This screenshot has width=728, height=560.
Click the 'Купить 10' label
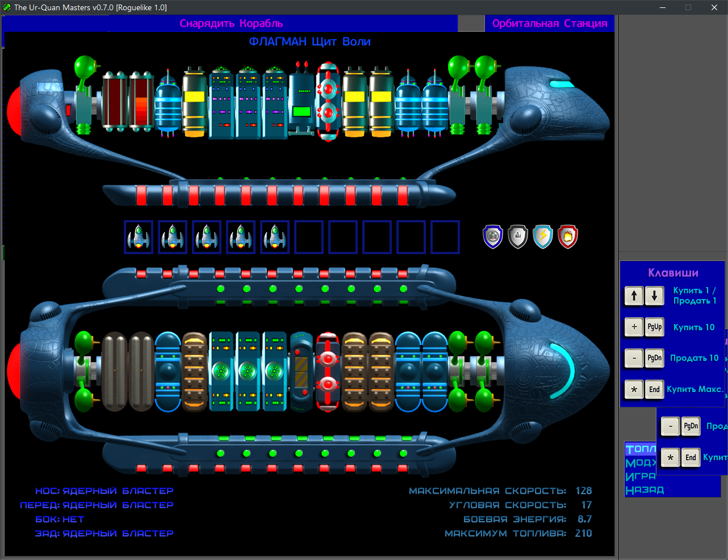click(x=694, y=327)
